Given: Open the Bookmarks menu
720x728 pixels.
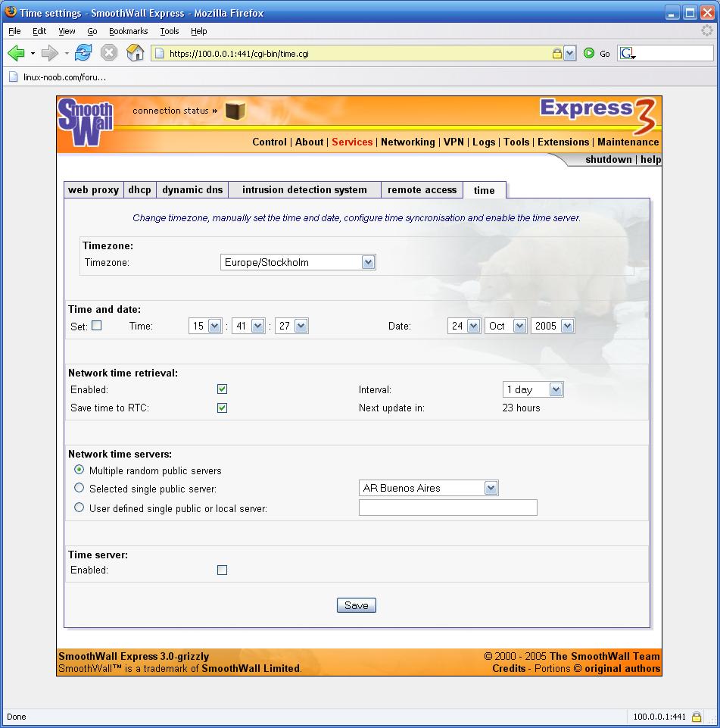Looking at the screenshot, I should tap(129, 31).
